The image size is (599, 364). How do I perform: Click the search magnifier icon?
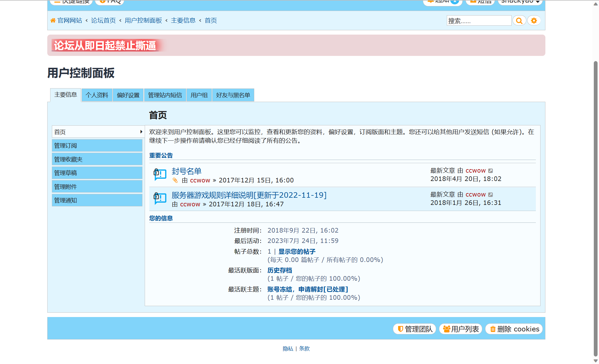coord(519,20)
